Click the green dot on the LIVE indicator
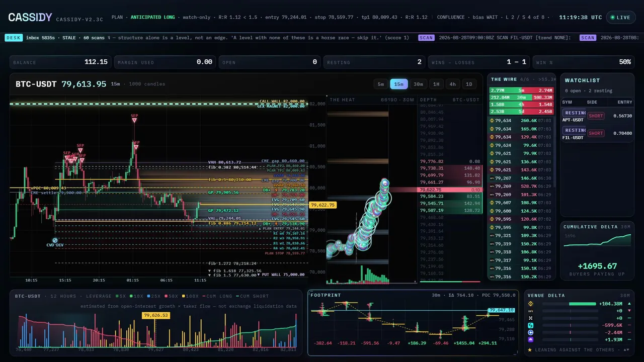Image resolution: width=644 pixels, height=362 pixels. coord(612,18)
